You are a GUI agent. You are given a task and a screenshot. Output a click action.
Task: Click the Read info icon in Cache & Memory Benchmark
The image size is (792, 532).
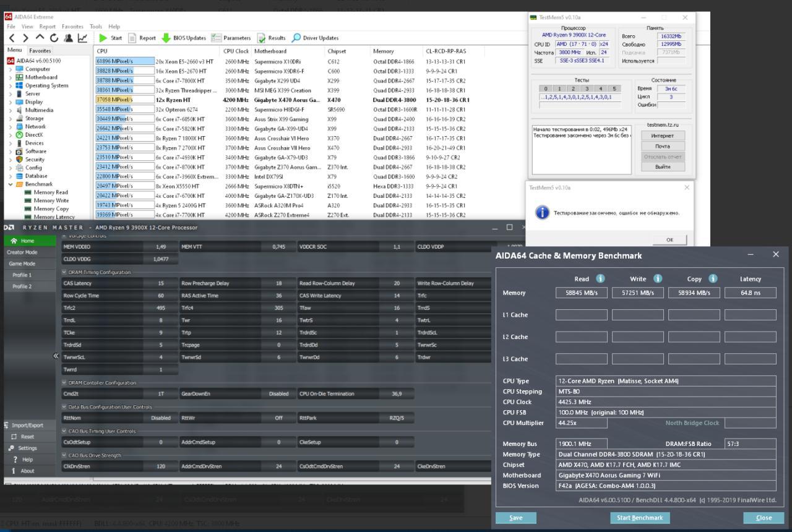pos(600,279)
